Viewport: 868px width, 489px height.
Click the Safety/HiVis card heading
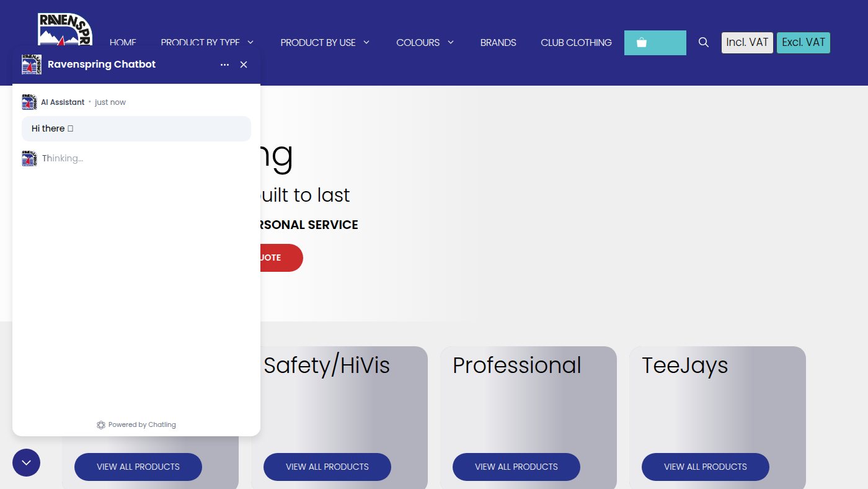click(327, 366)
